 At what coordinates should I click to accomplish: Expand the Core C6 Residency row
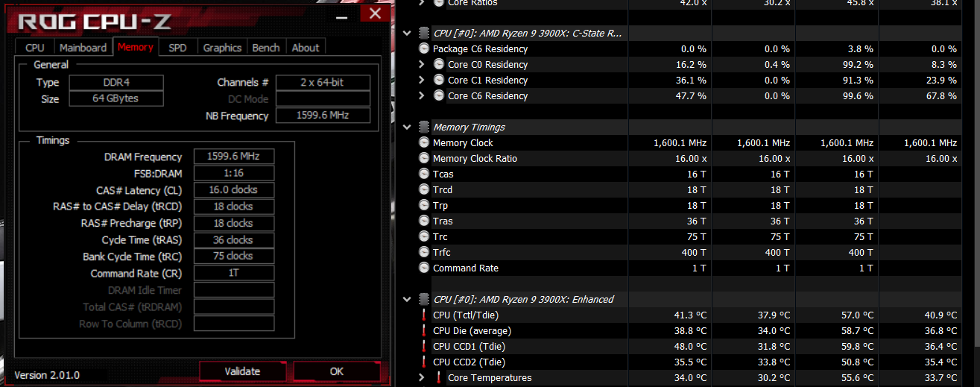point(423,95)
